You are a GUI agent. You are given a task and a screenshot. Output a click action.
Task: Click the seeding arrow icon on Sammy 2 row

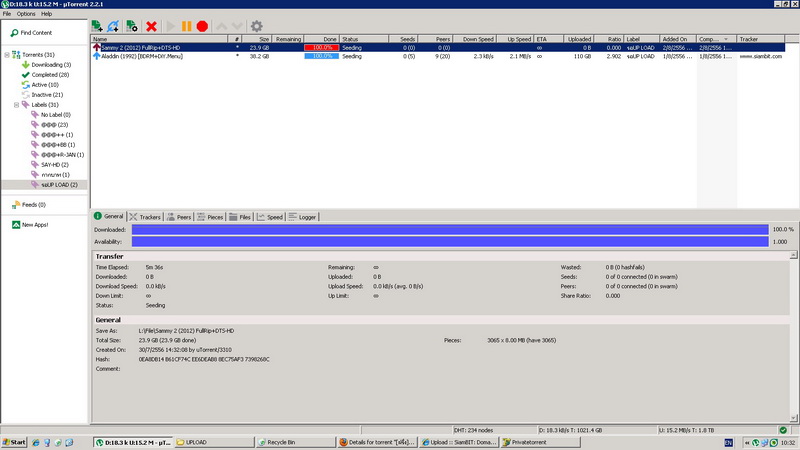[x=96, y=47]
